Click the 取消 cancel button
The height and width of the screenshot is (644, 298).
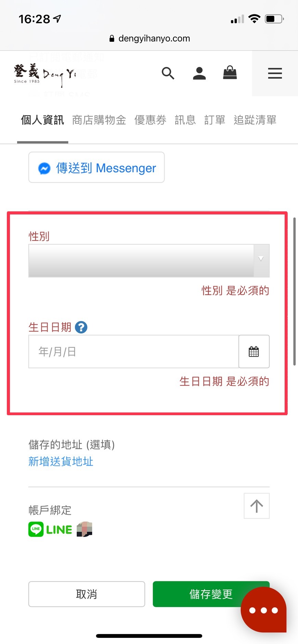(x=87, y=594)
